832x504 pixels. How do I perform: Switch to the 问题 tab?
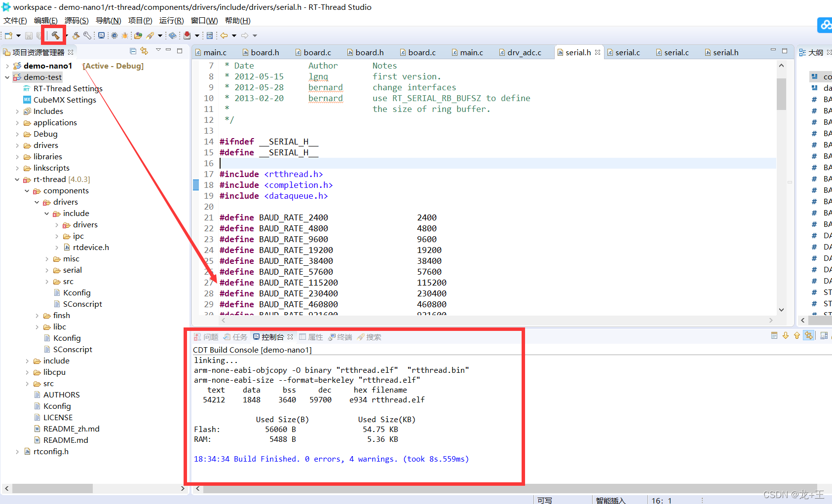coord(206,337)
